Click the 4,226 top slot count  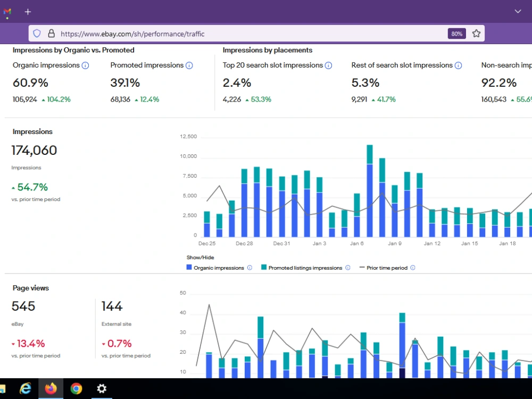[232, 99]
